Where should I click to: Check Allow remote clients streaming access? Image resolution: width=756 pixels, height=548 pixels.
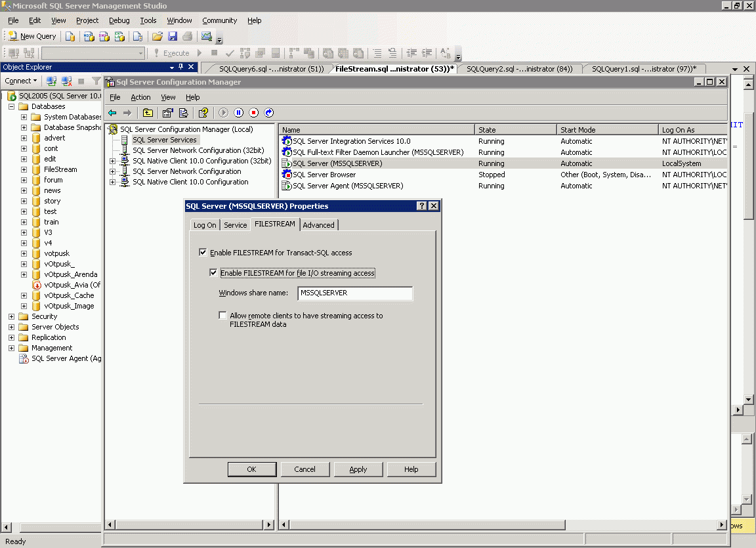222,315
